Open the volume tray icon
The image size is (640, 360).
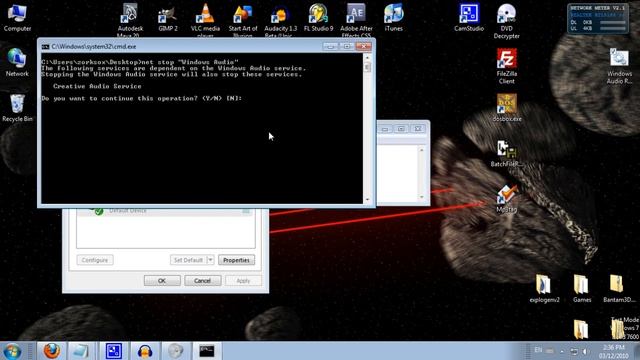[585, 351]
